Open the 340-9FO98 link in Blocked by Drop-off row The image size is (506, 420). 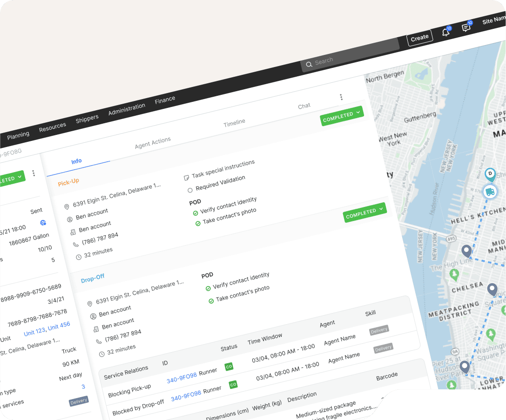coord(186,395)
